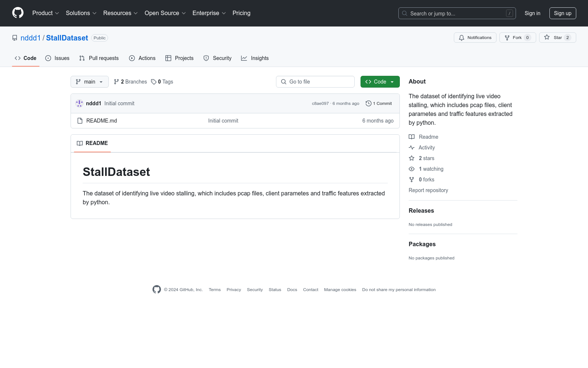Switch to the Pull requests tab
Screen dimensions: 588x368
pyautogui.click(x=99, y=58)
